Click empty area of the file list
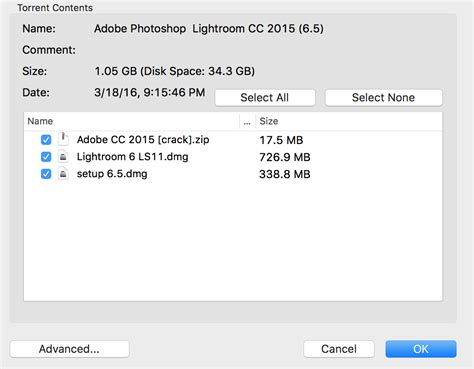 point(233,242)
